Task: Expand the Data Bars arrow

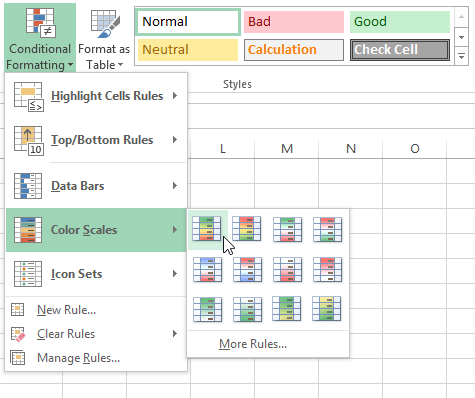Action: pos(175,186)
